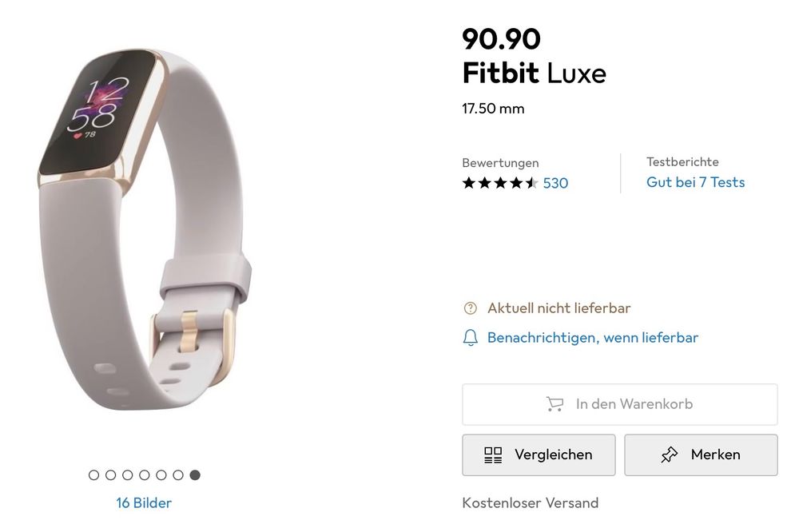The height and width of the screenshot is (532, 799).
Task: Select the fifth image carousel dot
Action: pyautogui.click(x=161, y=475)
